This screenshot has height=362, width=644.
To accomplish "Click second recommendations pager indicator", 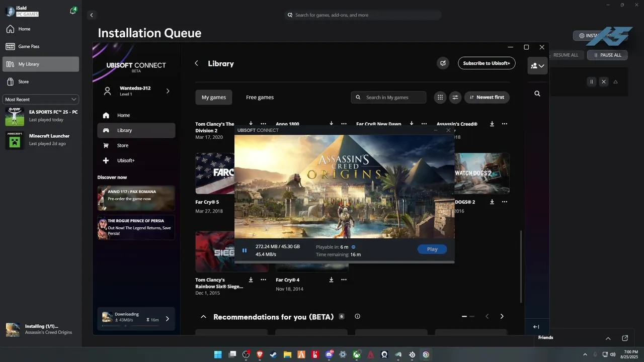I will tap(472, 316).
